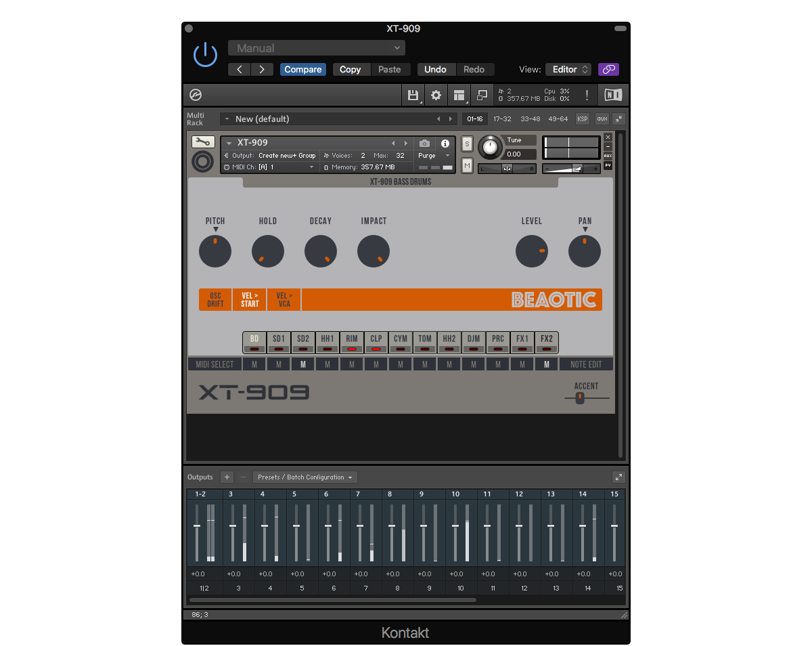This screenshot has width=812, height=646.
Task: Click the camera snapshot icon
Action: click(424, 144)
